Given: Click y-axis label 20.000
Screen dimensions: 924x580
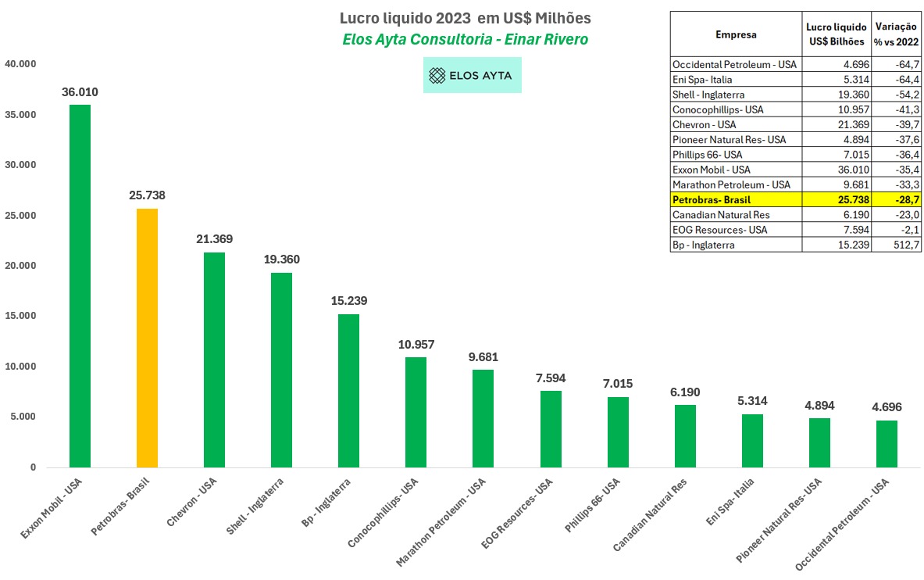Looking at the screenshot, I should (x=20, y=266).
